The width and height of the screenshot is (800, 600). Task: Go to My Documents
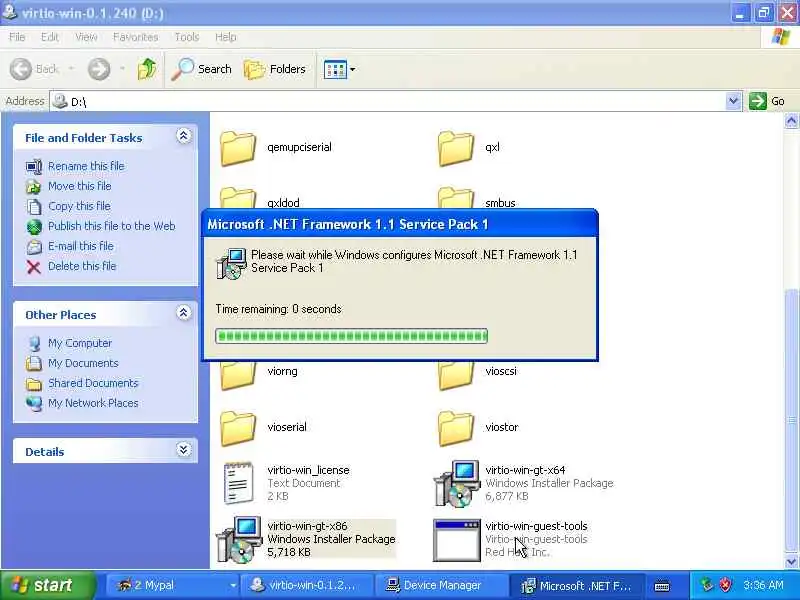(83, 363)
